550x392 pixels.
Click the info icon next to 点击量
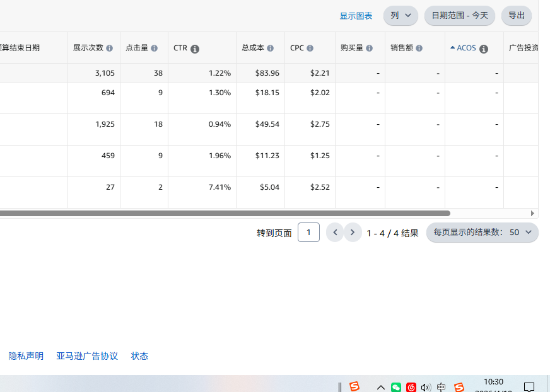tap(155, 49)
